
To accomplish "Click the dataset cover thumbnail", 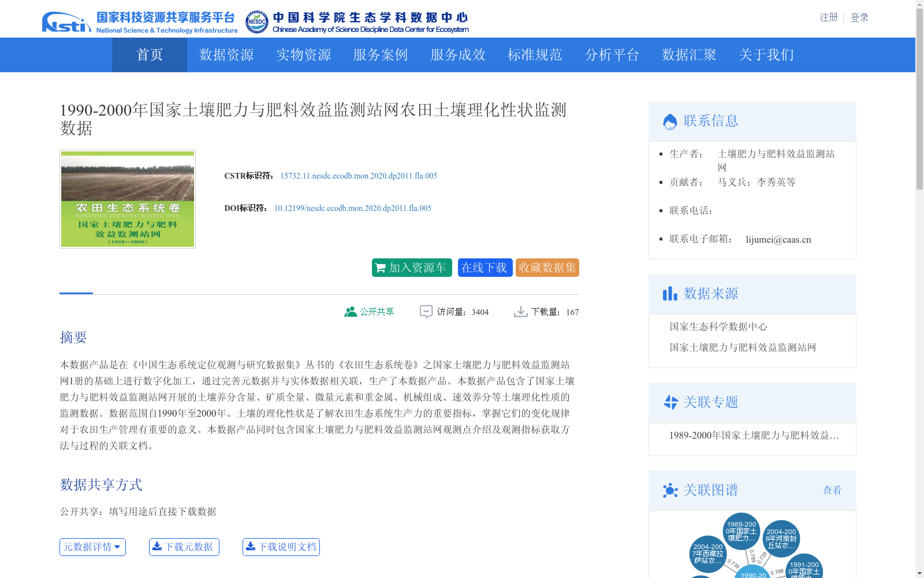I will pyautogui.click(x=128, y=199).
